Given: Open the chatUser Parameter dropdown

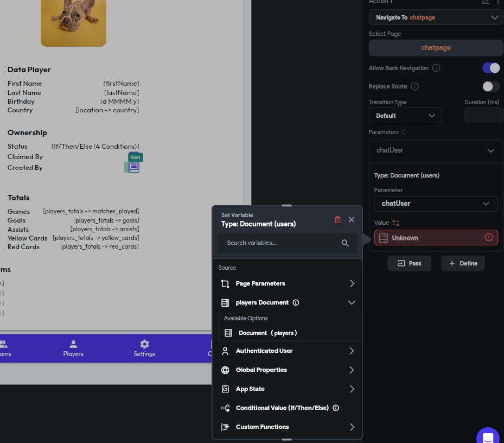Looking at the screenshot, I should pos(436,204).
